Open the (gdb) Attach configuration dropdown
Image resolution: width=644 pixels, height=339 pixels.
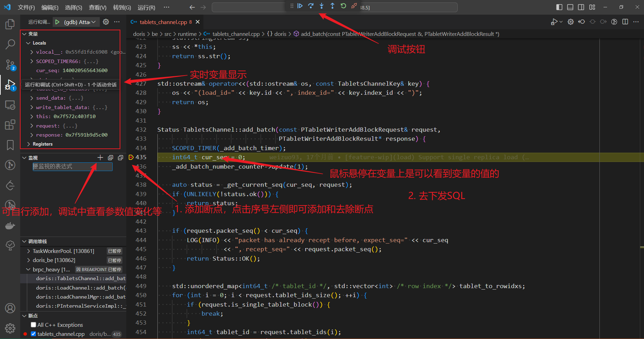pyautogui.click(x=80, y=22)
